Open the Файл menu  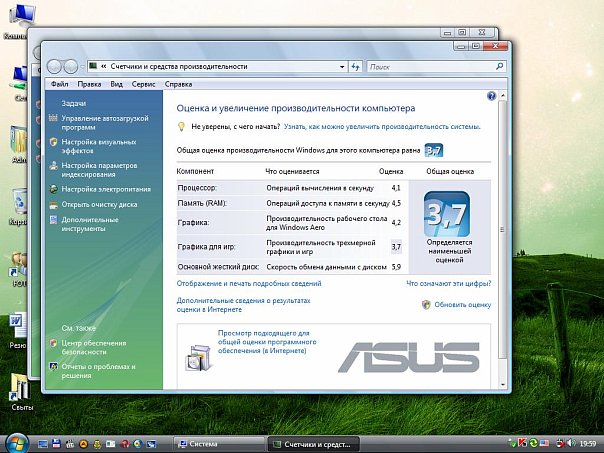click(59, 84)
